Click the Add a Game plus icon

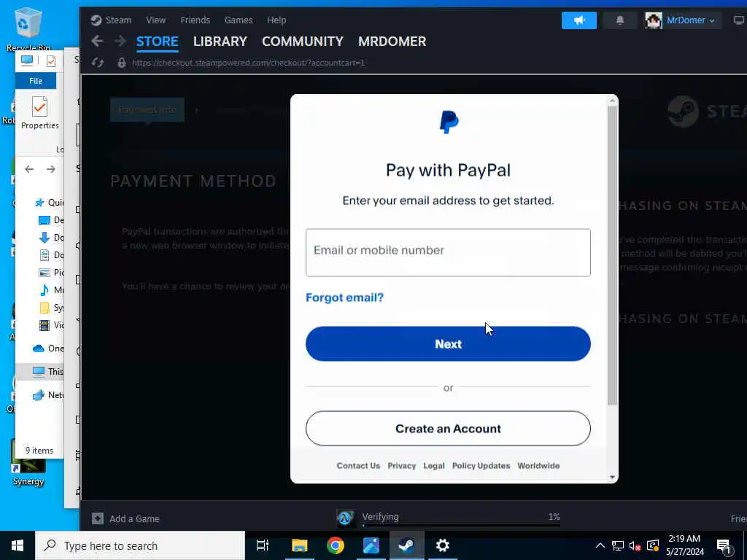97,518
